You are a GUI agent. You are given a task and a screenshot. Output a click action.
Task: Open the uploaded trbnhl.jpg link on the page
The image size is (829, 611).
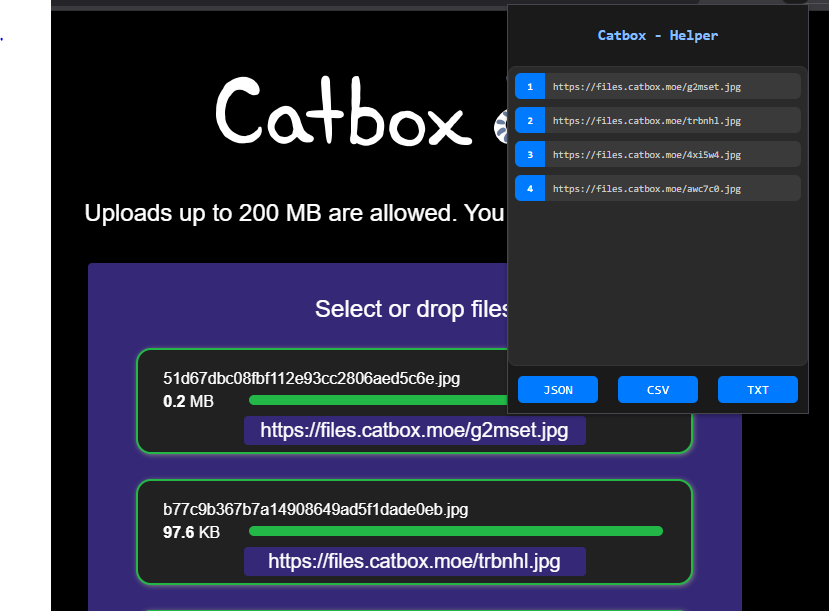tap(414, 561)
